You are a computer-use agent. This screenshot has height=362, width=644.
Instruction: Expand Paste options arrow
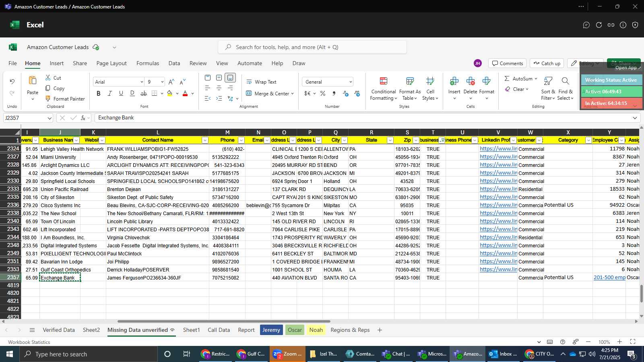[33, 99]
